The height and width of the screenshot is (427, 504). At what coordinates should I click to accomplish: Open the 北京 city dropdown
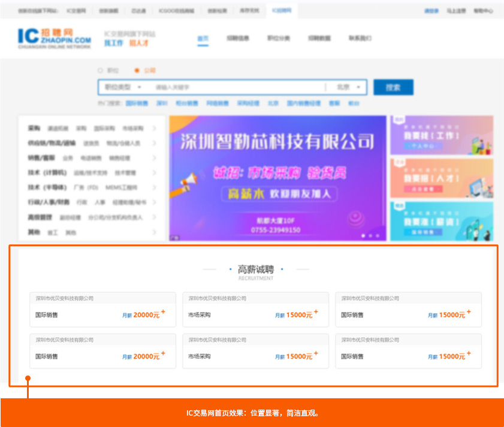[x=348, y=87]
